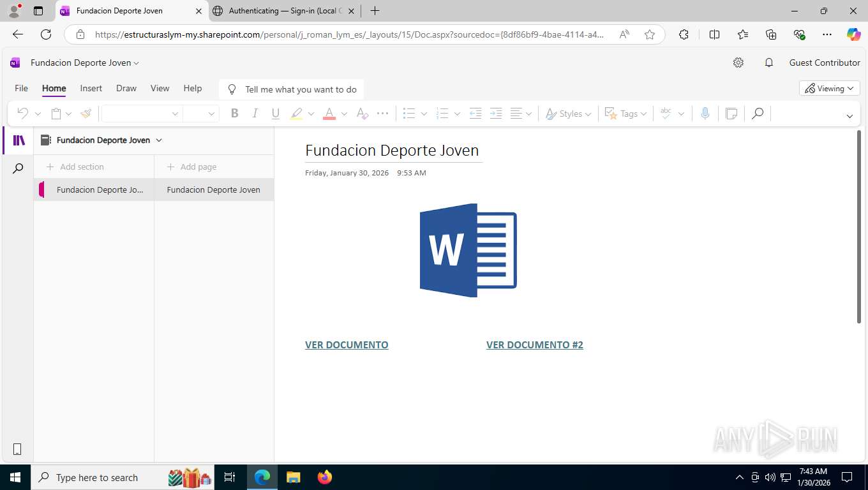
Task: Click the page title Fundacion Deporte Joven
Action: (392, 151)
